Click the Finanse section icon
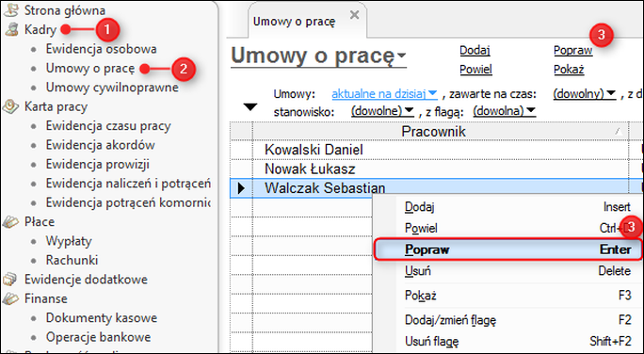The image size is (644, 354). [x=10, y=298]
